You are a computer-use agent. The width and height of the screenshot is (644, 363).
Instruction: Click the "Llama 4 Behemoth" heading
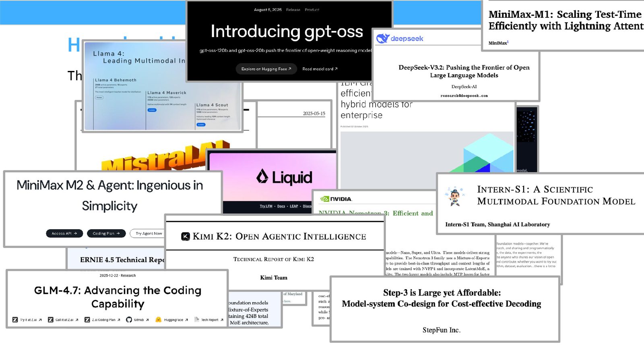[x=116, y=80]
